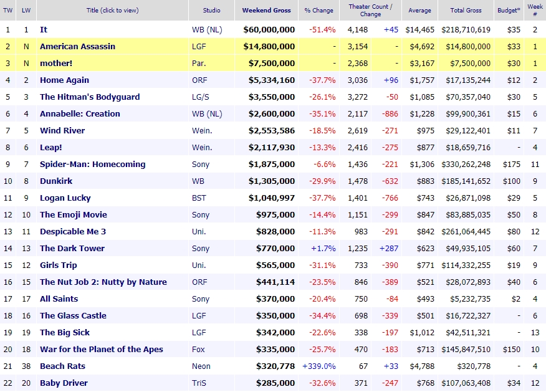546x392 pixels.
Task: Open the movie title It
Action: [x=44, y=29]
